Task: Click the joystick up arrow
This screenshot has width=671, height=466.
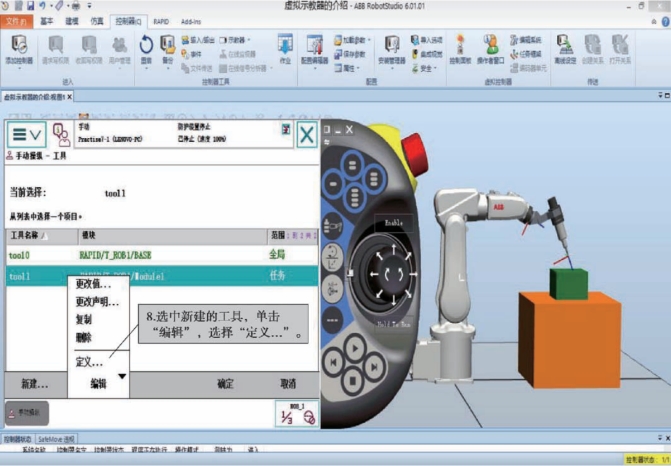Action: pyautogui.click(x=394, y=249)
